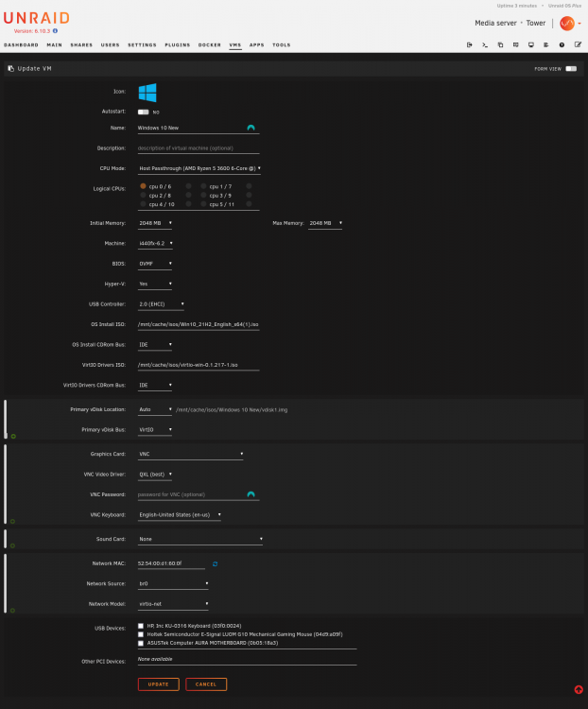Open the Max Memory dropdown

[x=325, y=223]
